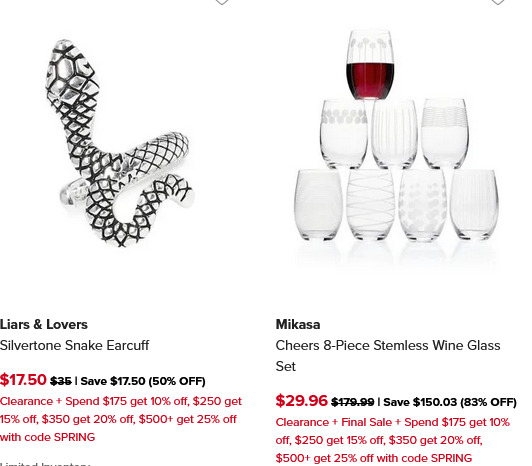Click the Clearance + Final Sale promo text
Image resolution: width=532 pixels, height=466 pixels.
point(393,440)
